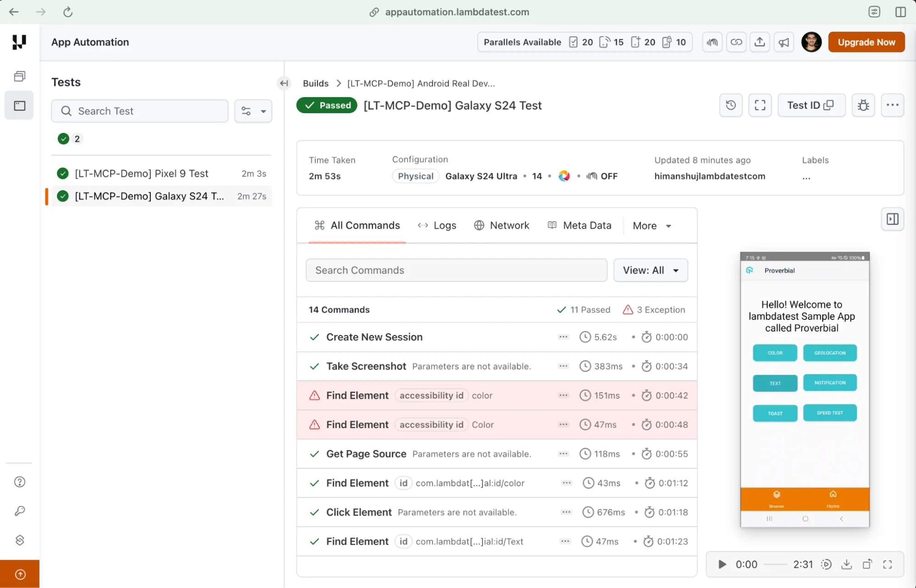Open the test filter dropdown
Viewport: 916px width, 588px height.
click(253, 111)
